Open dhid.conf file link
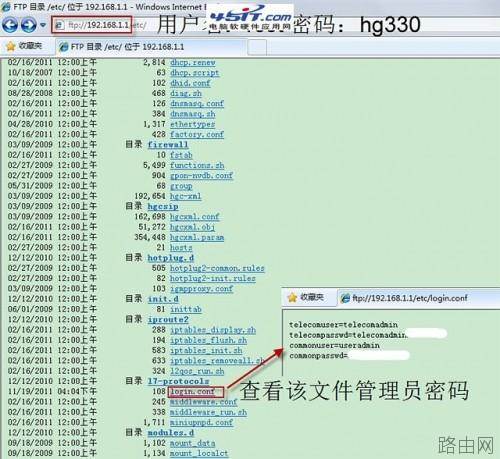500x459 pixels. 190,83
